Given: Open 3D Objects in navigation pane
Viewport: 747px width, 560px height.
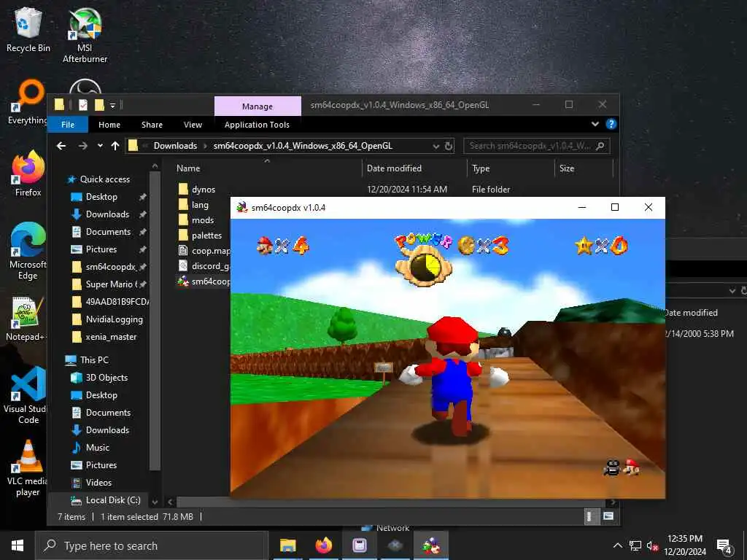Looking at the screenshot, I should 107,378.
